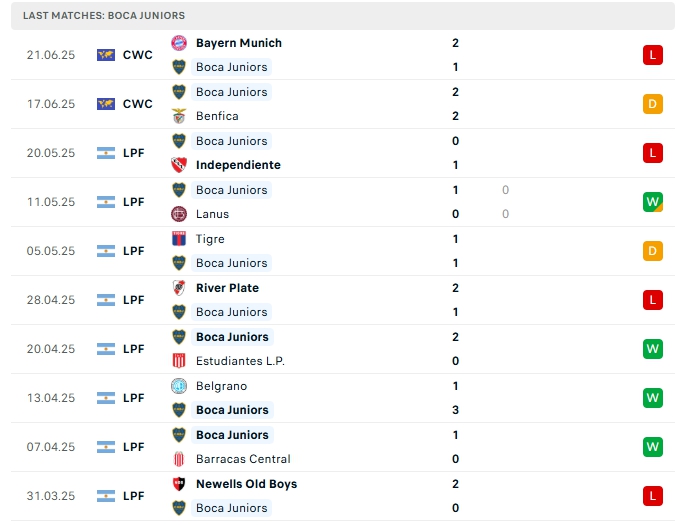684x525 pixels.
Task: Click Argentina flag on the 20.05.25 row
Action: pyautogui.click(x=106, y=153)
